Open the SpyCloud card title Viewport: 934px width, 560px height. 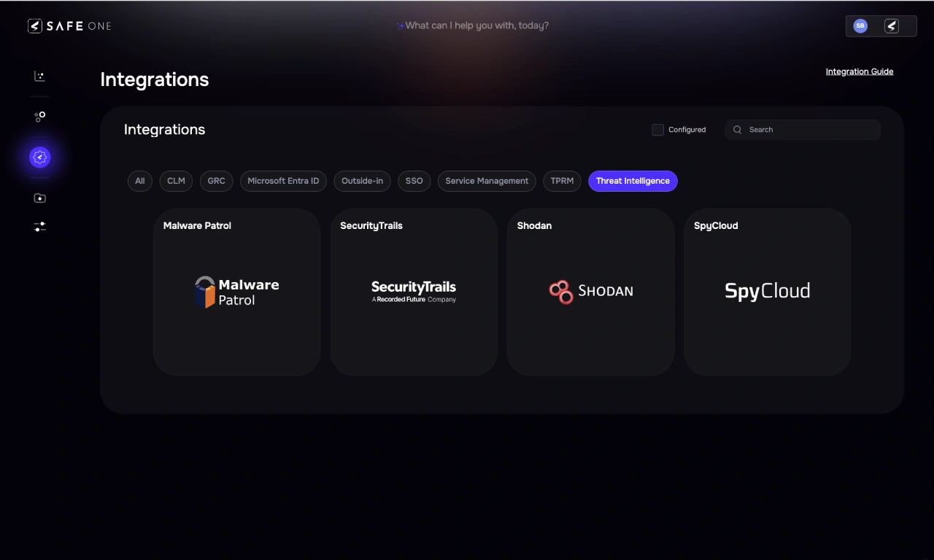(x=716, y=226)
